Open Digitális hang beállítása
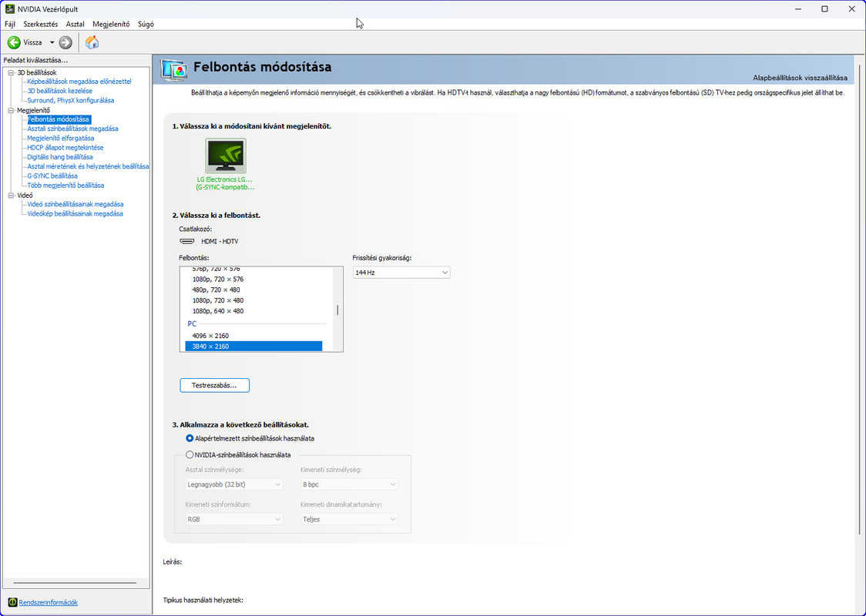The height and width of the screenshot is (616, 866). [60, 157]
